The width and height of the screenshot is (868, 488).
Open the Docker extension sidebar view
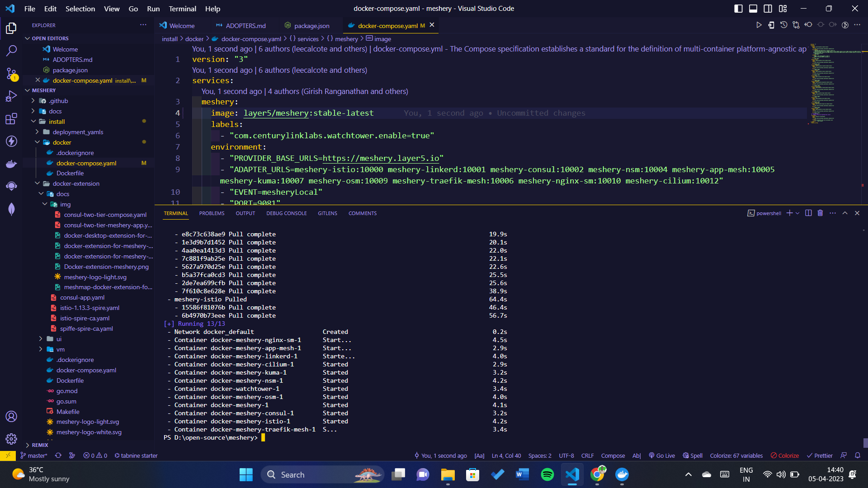pos(11,164)
